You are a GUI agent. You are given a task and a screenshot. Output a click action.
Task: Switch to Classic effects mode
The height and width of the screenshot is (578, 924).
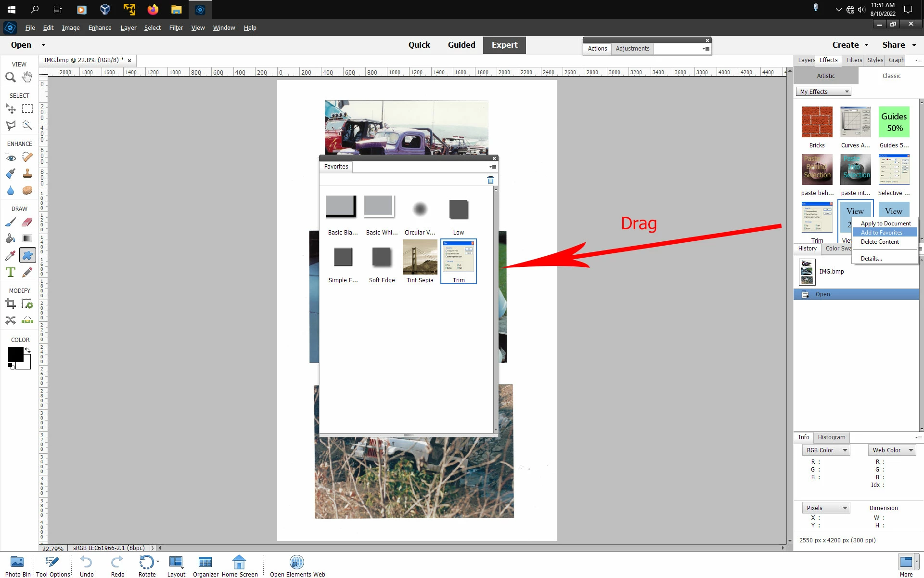[891, 76]
